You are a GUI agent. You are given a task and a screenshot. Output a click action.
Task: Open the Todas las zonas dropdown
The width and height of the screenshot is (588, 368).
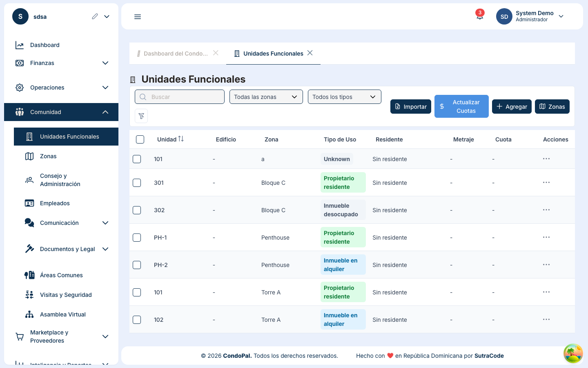[266, 96]
